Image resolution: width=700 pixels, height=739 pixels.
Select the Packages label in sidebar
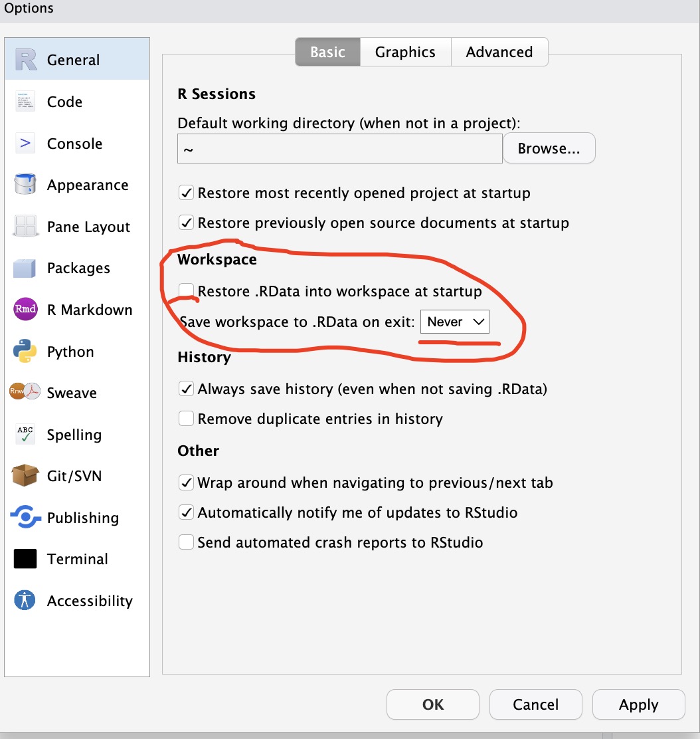click(78, 268)
